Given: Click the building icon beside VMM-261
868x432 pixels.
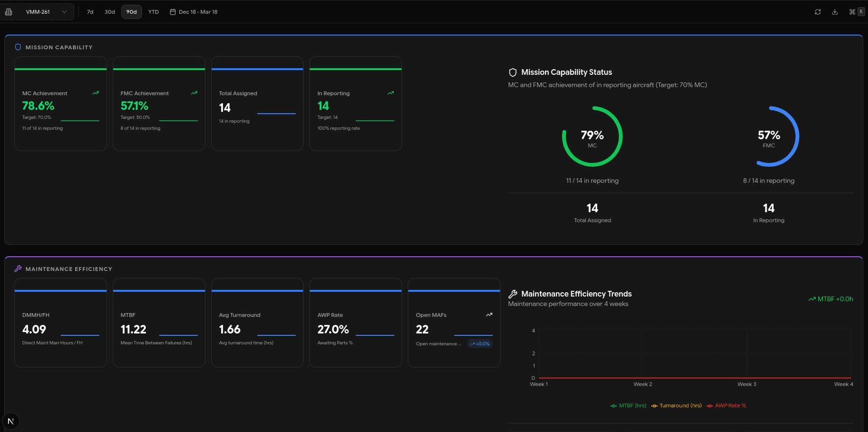Looking at the screenshot, I should click(9, 12).
